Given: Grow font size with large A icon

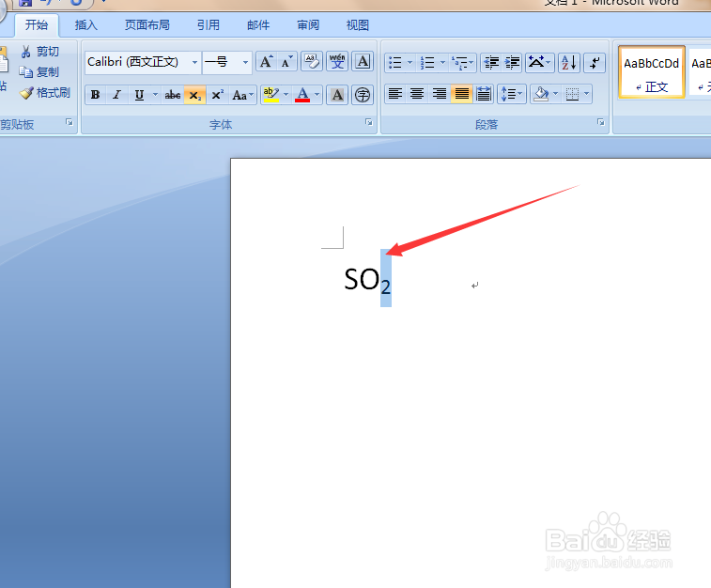Looking at the screenshot, I should (x=266, y=62).
